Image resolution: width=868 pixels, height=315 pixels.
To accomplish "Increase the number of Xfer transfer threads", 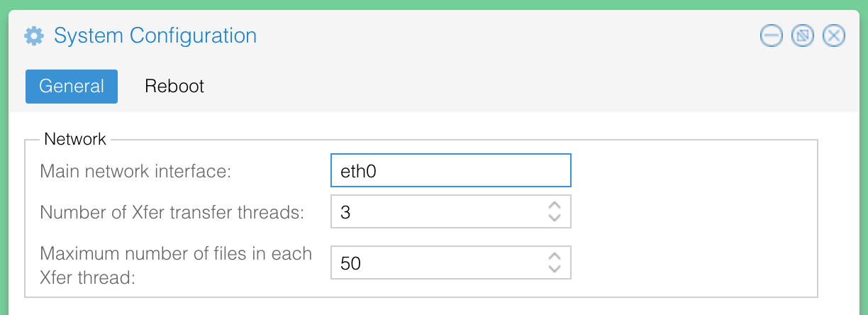I will (555, 206).
